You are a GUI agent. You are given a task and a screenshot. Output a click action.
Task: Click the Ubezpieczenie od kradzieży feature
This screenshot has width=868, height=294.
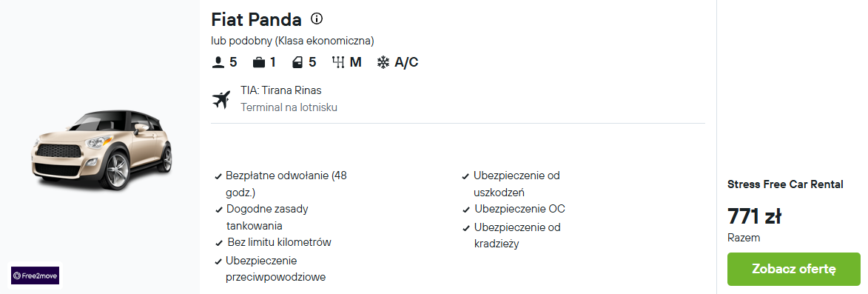517,235
